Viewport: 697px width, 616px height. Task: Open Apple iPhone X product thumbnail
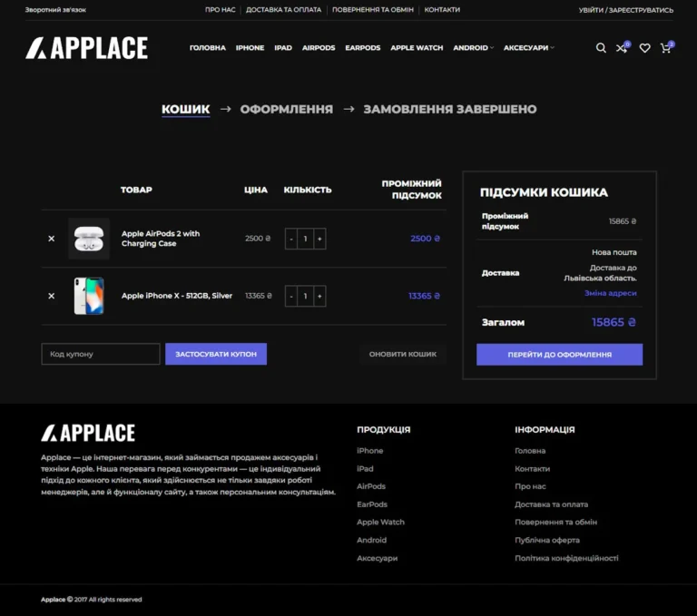(89, 296)
